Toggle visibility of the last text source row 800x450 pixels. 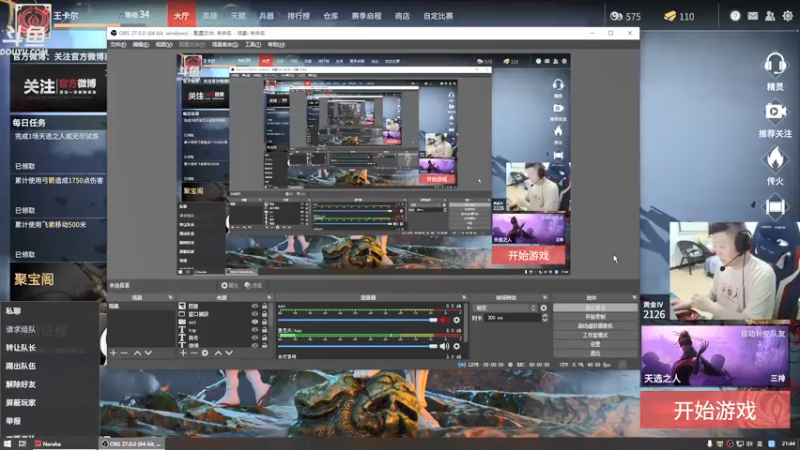tap(255, 345)
